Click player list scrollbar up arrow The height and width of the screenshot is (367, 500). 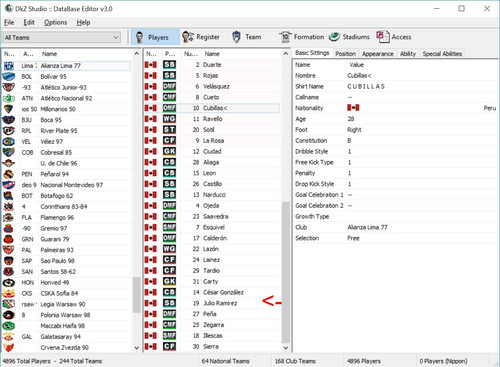tap(286, 53)
